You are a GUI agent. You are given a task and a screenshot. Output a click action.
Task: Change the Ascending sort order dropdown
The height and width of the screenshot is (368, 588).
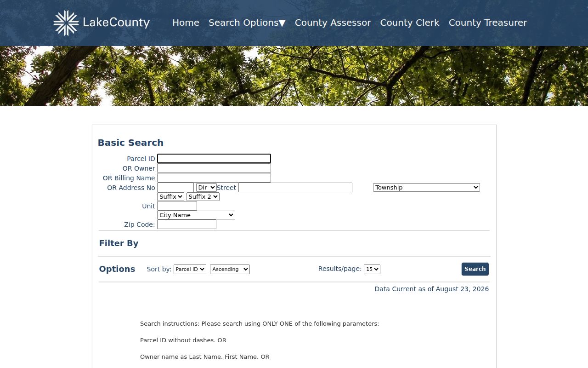coord(230,269)
